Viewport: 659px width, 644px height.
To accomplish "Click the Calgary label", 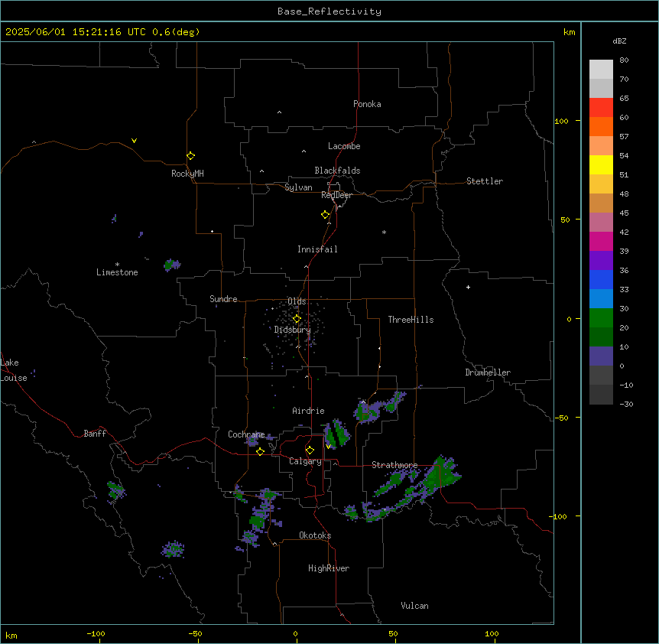I will (x=305, y=461).
